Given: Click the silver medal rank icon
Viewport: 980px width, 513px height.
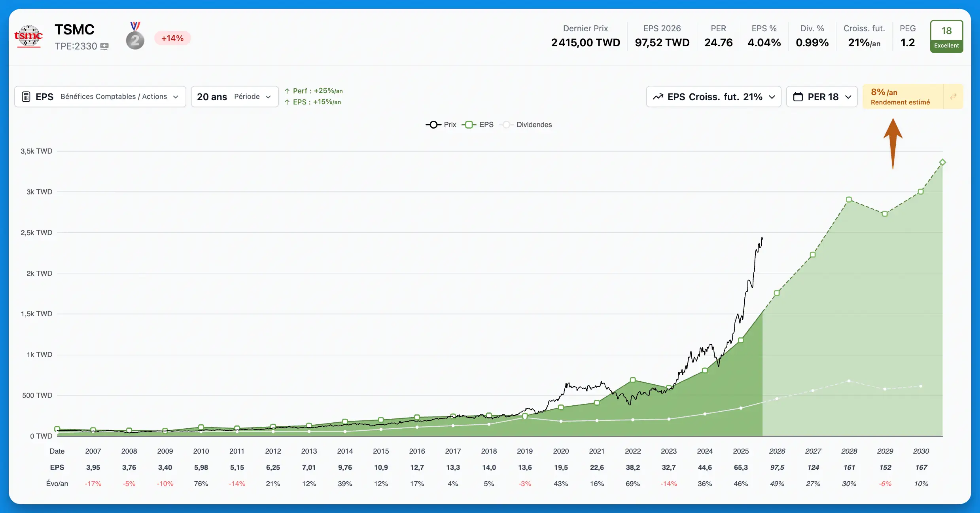Looking at the screenshot, I should pyautogui.click(x=135, y=36).
